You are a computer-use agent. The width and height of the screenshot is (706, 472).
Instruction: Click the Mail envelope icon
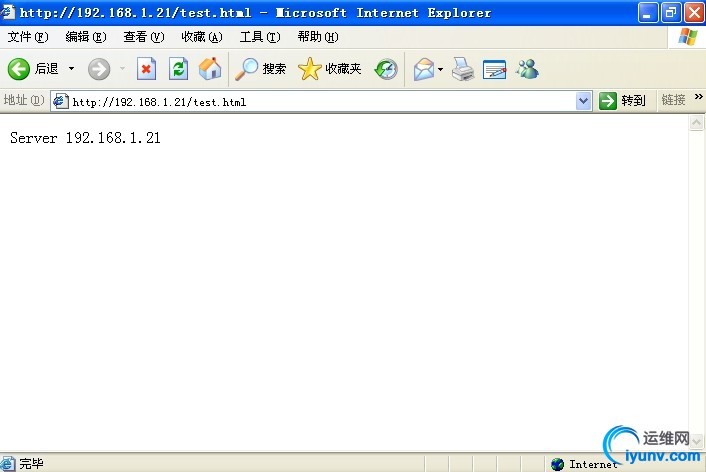tap(424, 69)
